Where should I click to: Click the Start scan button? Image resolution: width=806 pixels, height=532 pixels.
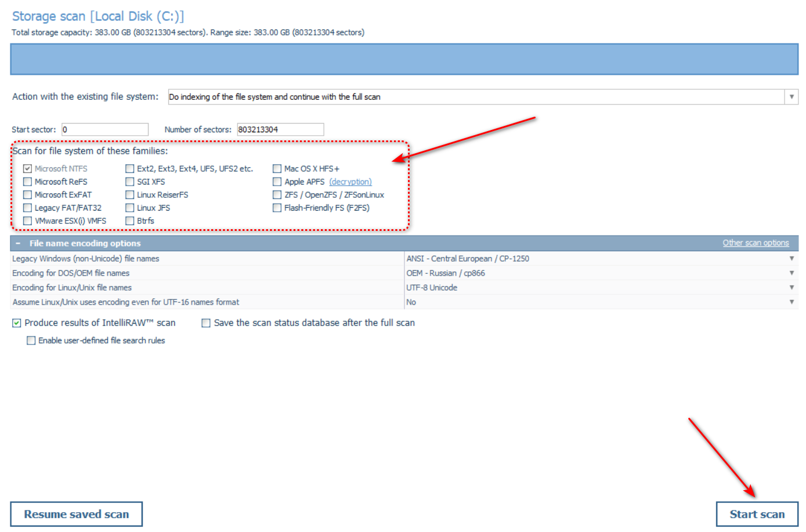[757, 514]
